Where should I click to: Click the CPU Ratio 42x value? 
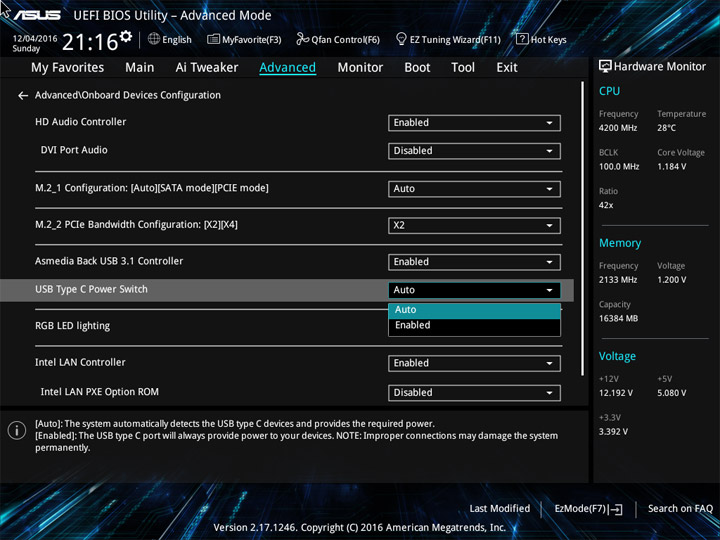pos(606,205)
